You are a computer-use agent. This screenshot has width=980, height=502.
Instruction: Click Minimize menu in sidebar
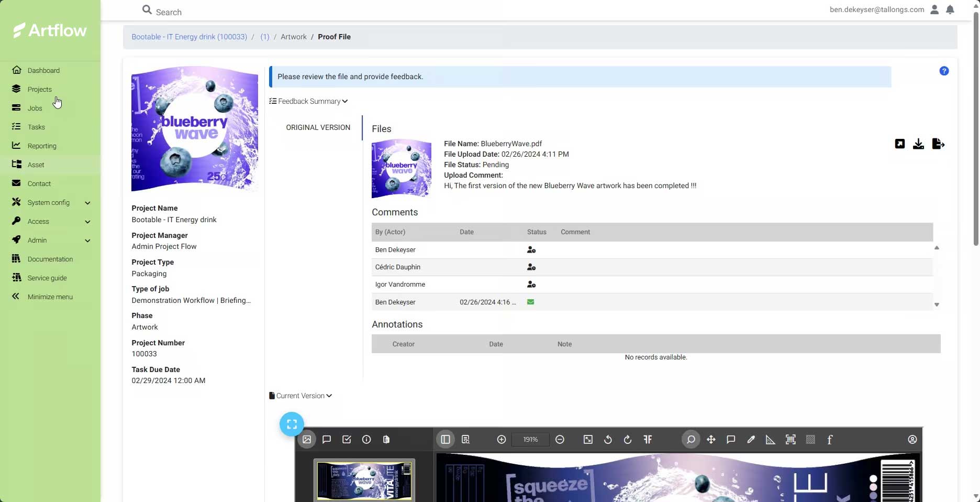tap(50, 297)
